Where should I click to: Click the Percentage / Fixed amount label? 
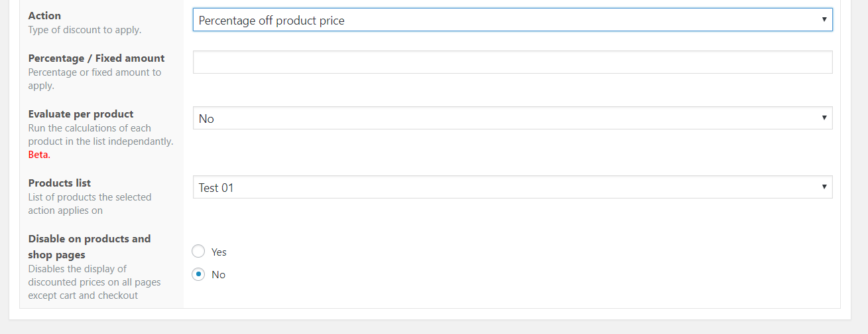coord(96,58)
